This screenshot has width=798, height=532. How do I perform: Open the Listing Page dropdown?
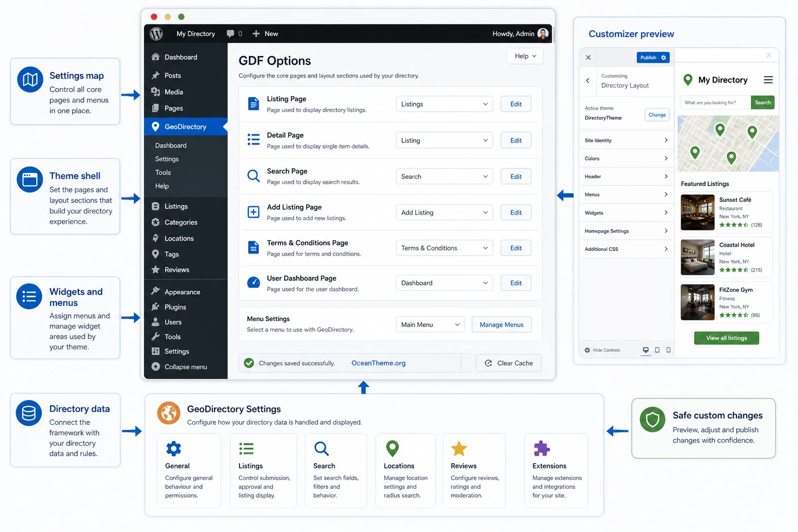(444, 104)
